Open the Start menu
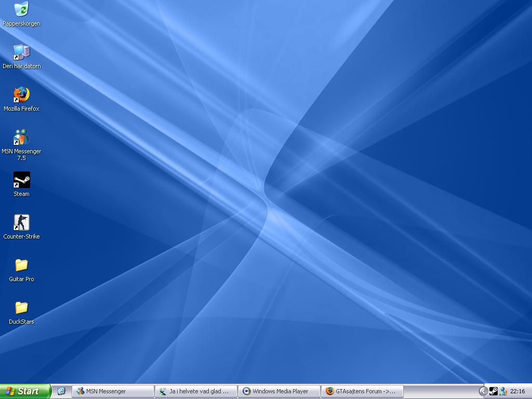 25,391
